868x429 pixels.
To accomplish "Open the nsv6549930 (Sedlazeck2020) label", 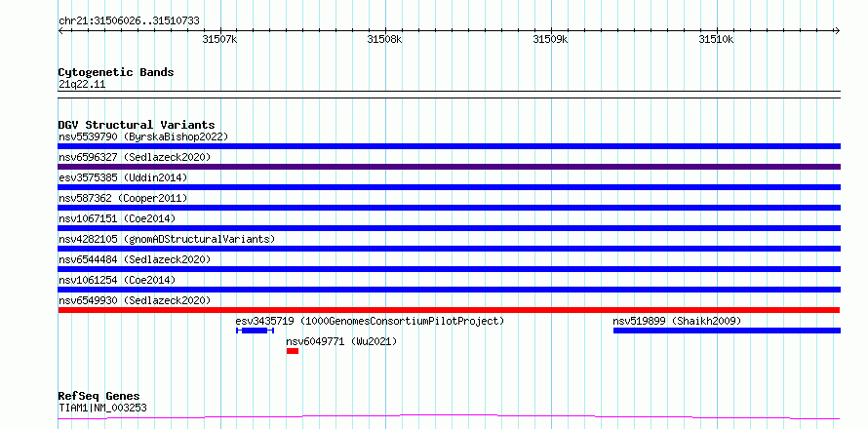I will coord(135,300).
